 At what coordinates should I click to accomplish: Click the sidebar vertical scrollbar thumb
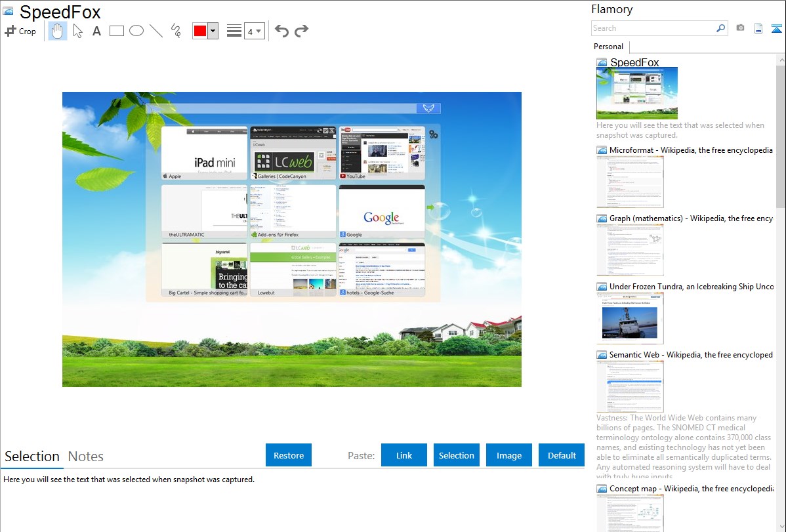tap(781, 135)
